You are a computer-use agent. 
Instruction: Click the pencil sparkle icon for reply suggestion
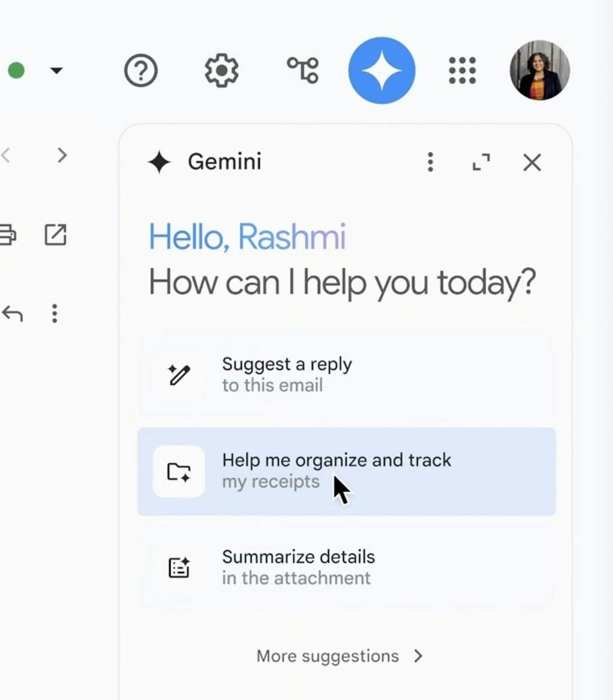click(x=179, y=375)
